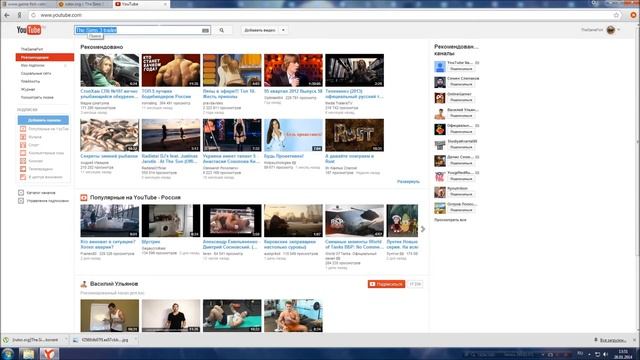This screenshot has width=640, height=360.
Task: Click the volume icon in system tray
Action: click(x=605, y=354)
